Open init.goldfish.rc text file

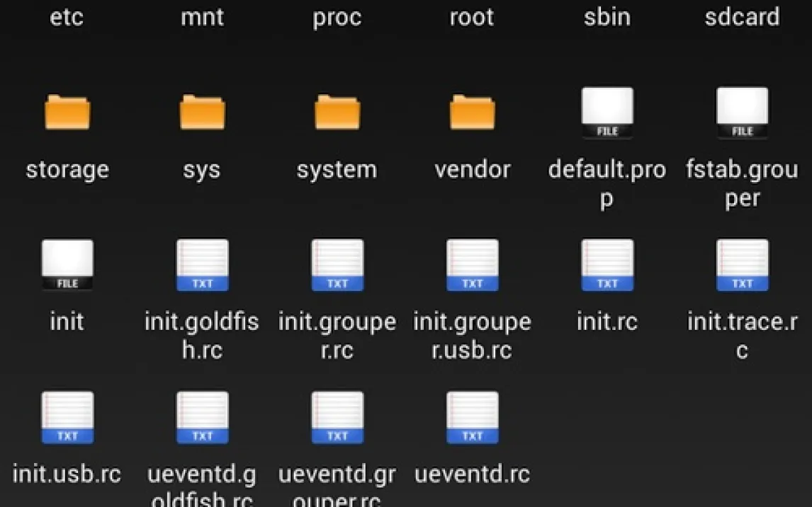pyautogui.click(x=202, y=266)
